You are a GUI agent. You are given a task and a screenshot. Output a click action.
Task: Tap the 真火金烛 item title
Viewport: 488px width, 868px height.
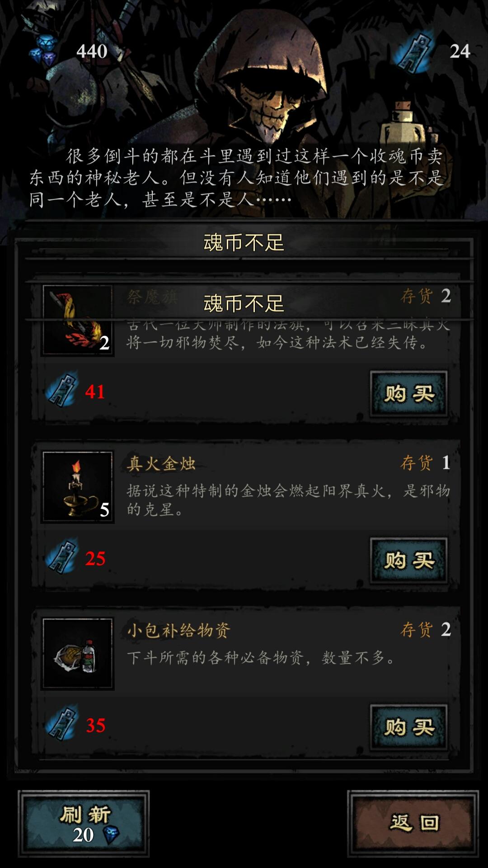click(x=161, y=464)
